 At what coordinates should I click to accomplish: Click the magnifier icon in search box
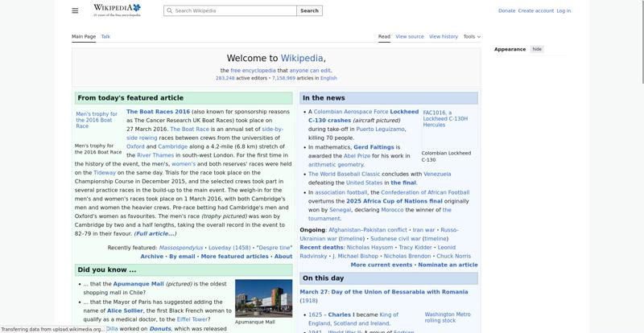tap(169, 11)
